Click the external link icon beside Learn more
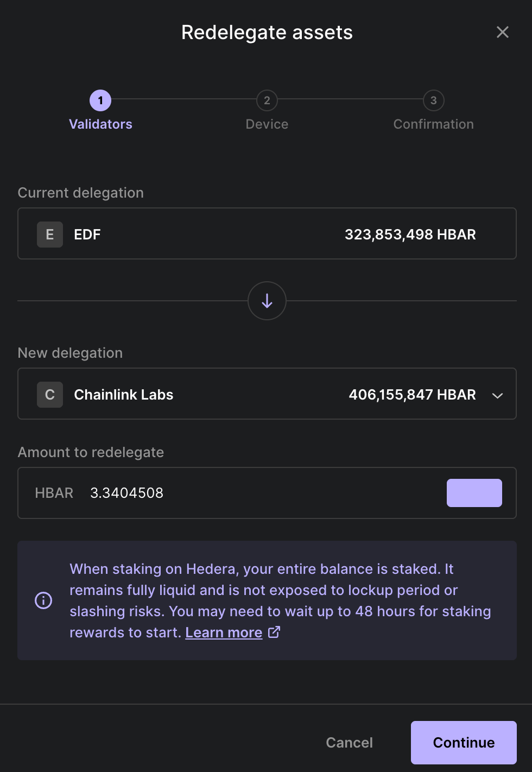 [x=274, y=631]
